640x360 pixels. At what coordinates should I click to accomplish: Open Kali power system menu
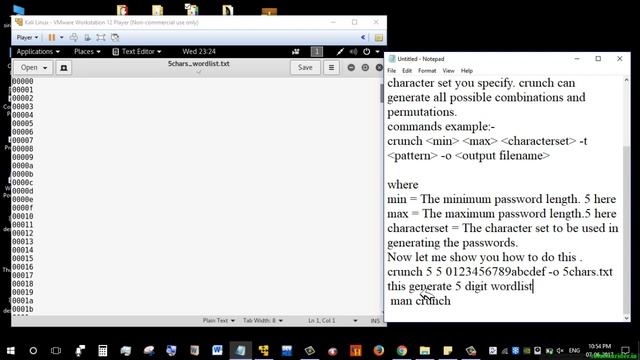coord(367,51)
